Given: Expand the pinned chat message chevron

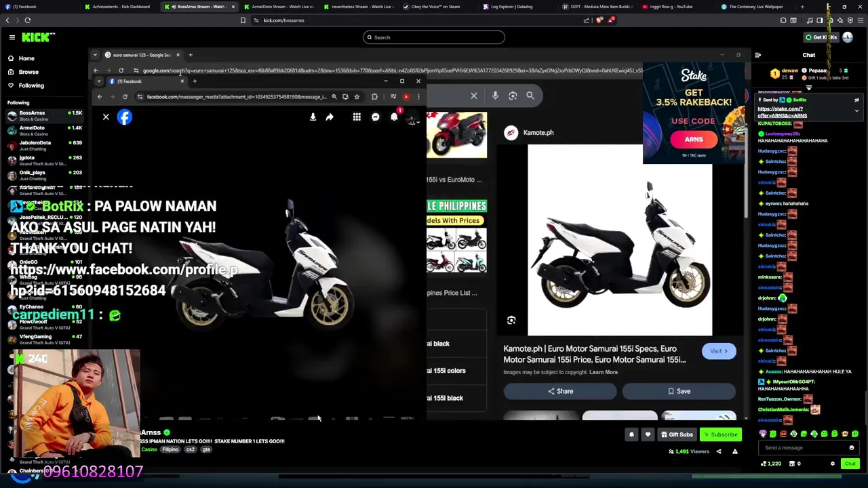Looking at the screenshot, I should click(x=856, y=110).
